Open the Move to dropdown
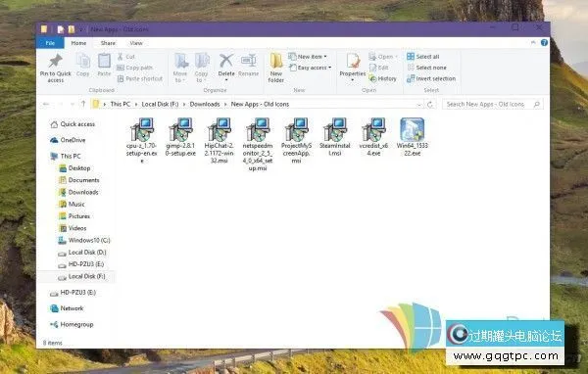The height and width of the screenshot is (374, 588). pos(180,68)
